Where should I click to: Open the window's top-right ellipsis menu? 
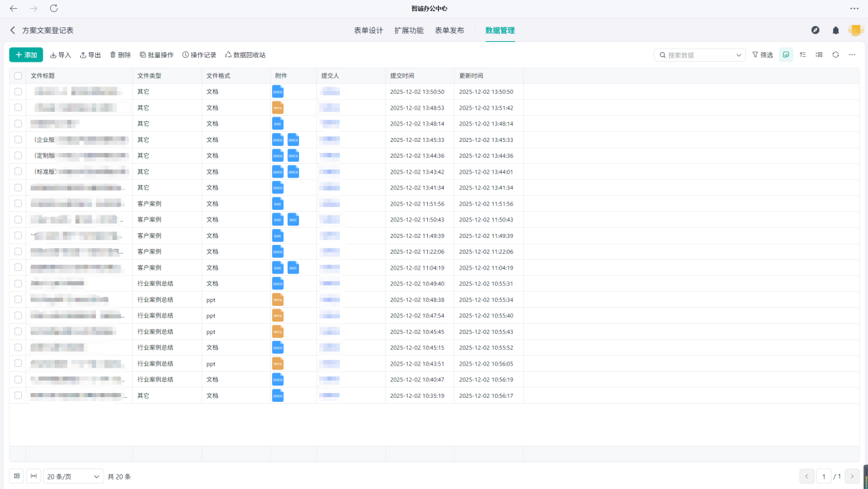[x=854, y=8]
